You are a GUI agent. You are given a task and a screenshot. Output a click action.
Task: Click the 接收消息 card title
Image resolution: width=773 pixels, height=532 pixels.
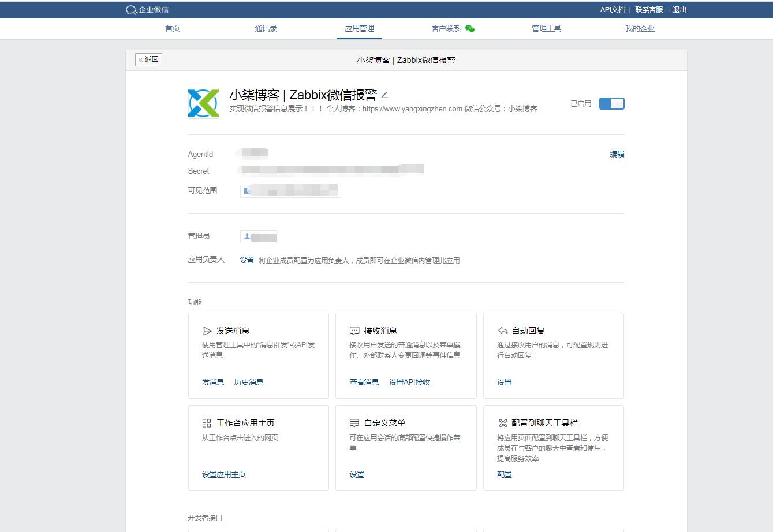380,331
